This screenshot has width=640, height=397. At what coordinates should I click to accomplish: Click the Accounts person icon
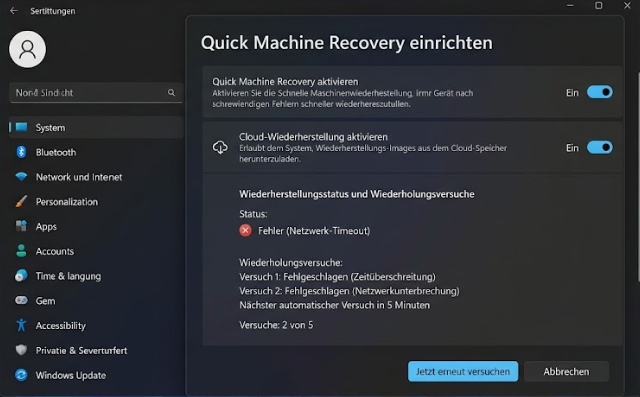pos(21,251)
